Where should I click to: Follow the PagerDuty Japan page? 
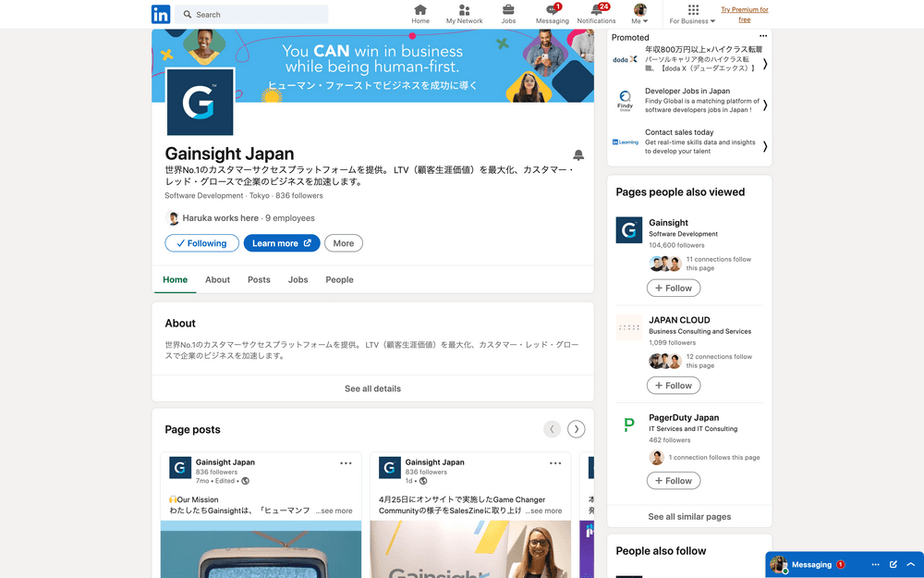[x=673, y=481]
